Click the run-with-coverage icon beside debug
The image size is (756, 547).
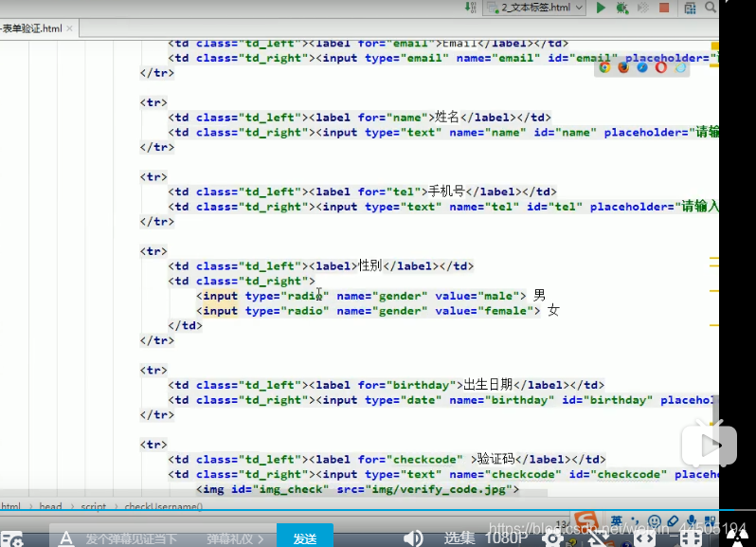point(643,8)
